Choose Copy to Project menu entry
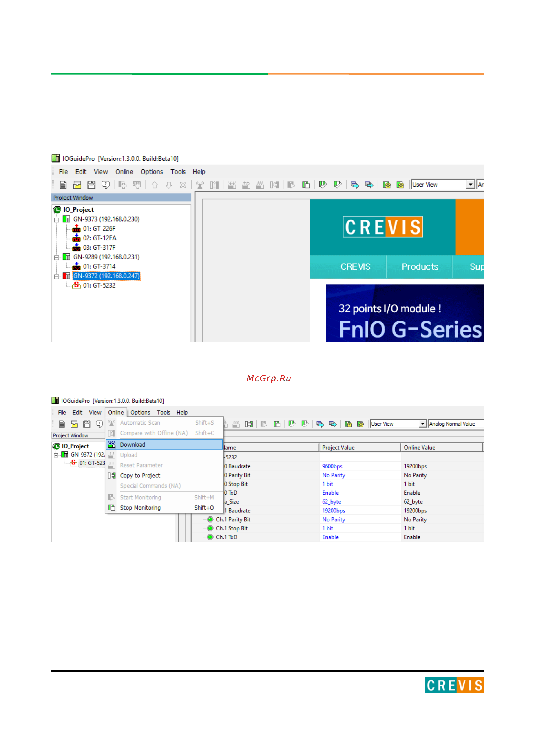Screen dimensions: 535x756 click(164, 476)
